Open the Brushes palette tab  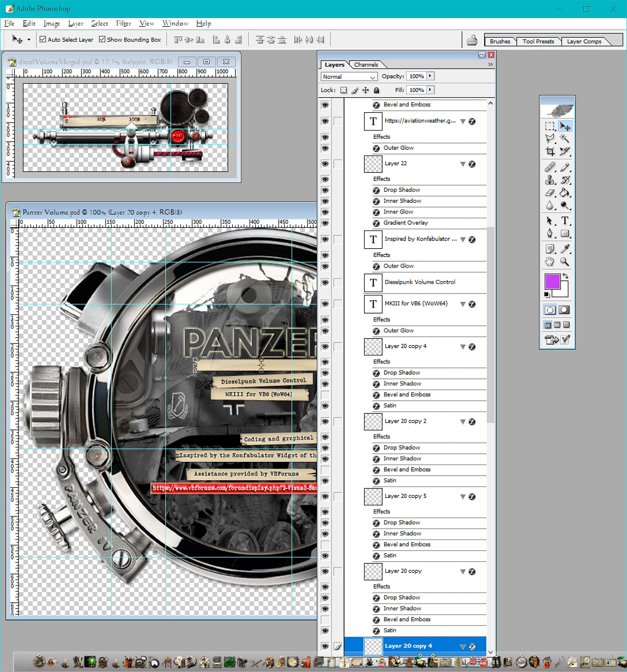[x=500, y=41]
